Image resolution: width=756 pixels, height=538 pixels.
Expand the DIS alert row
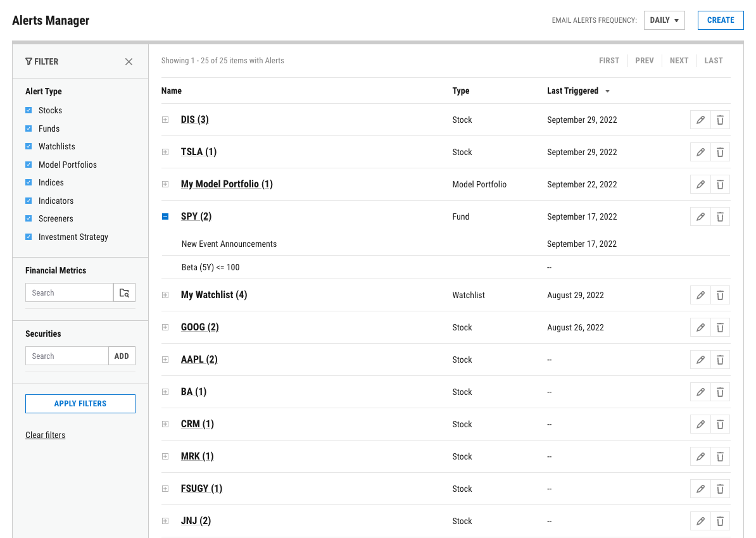click(165, 120)
